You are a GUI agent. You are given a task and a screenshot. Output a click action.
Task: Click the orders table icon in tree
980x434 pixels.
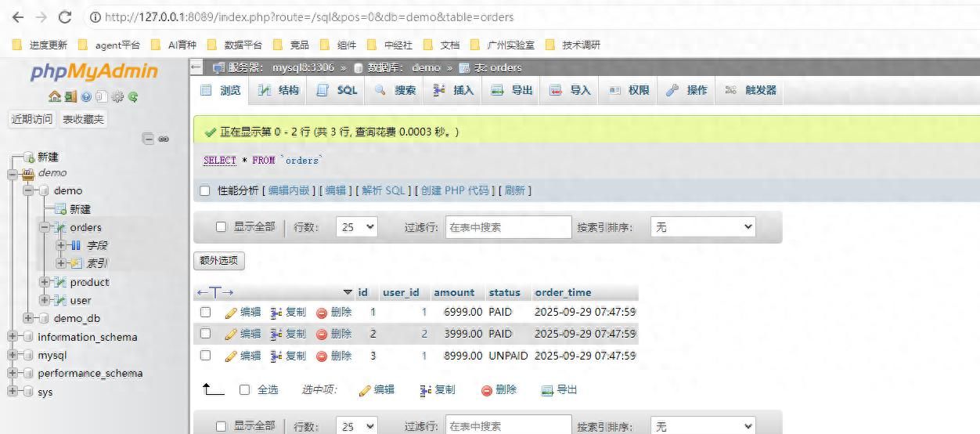pyautogui.click(x=59, y=227)
